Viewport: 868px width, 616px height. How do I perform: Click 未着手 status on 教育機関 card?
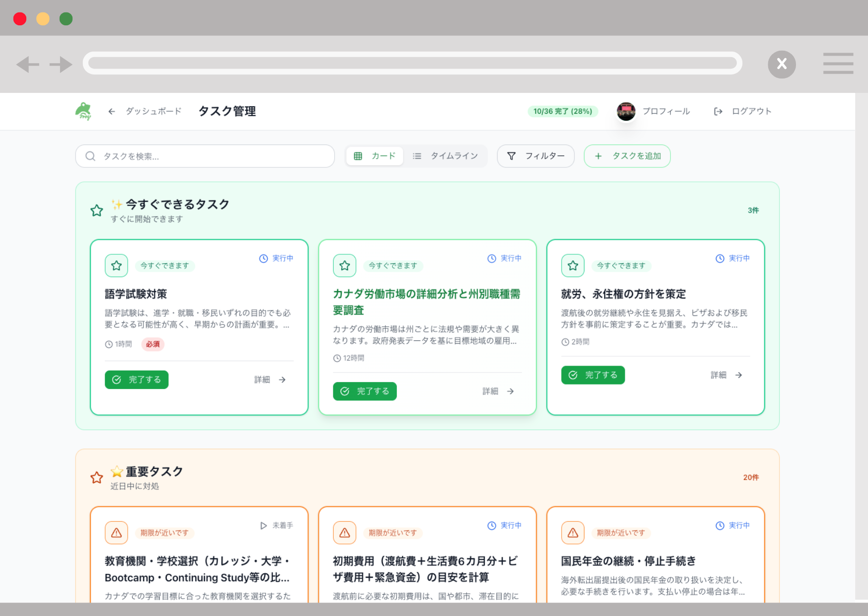point(277,526)
